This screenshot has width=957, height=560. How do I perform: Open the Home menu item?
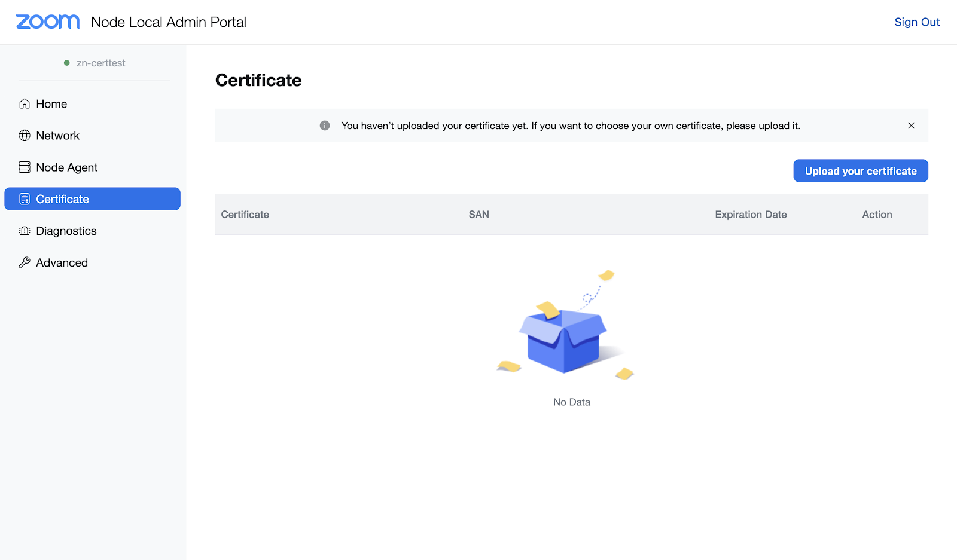pos(51,104)
